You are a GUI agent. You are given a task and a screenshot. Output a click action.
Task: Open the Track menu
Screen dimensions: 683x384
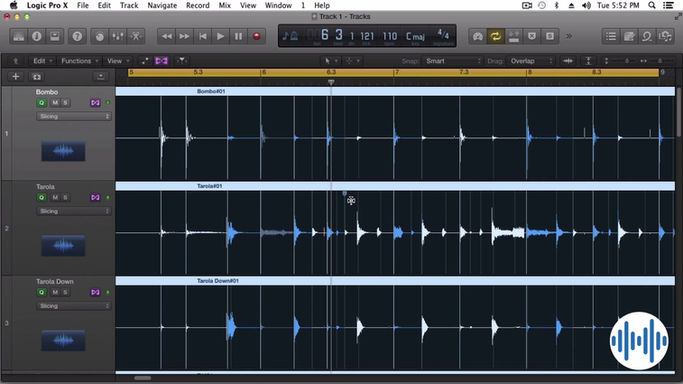pos(129,5)
